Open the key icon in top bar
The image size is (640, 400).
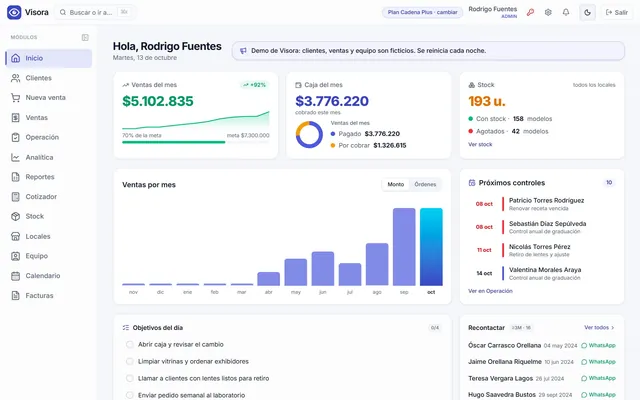pyautogui.click(x=530, y=12)
